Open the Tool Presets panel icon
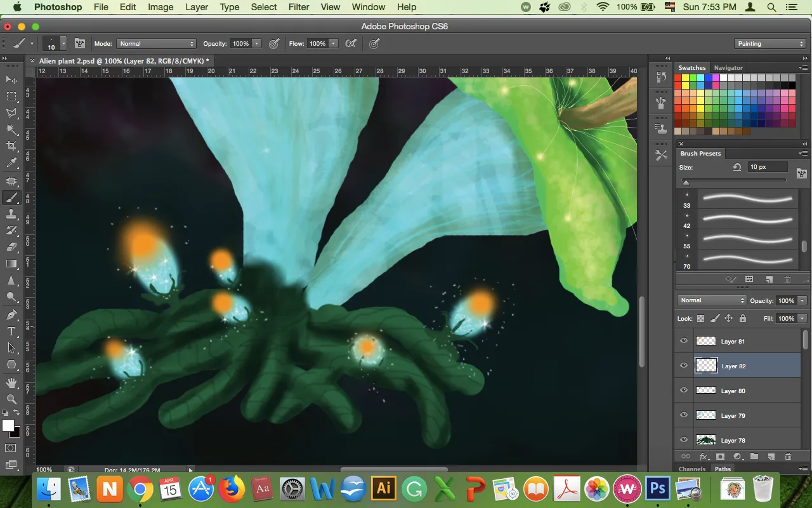Image resolution: width=812 pixels, height=508 pixels. (661, 155)
